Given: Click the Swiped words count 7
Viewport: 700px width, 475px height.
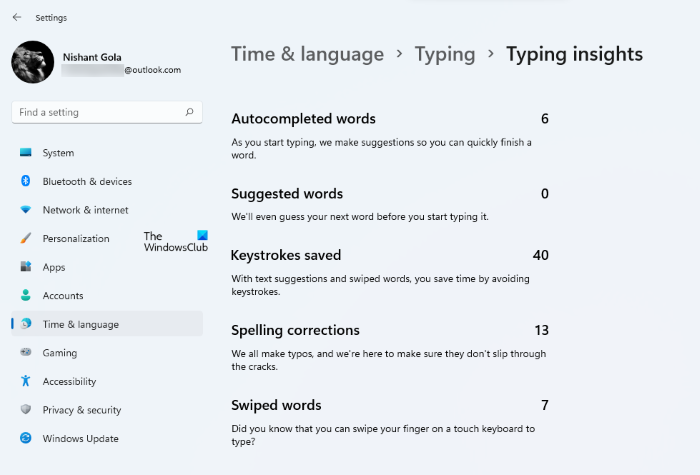Looking at the screenshot, I should (x=545, y=405).
